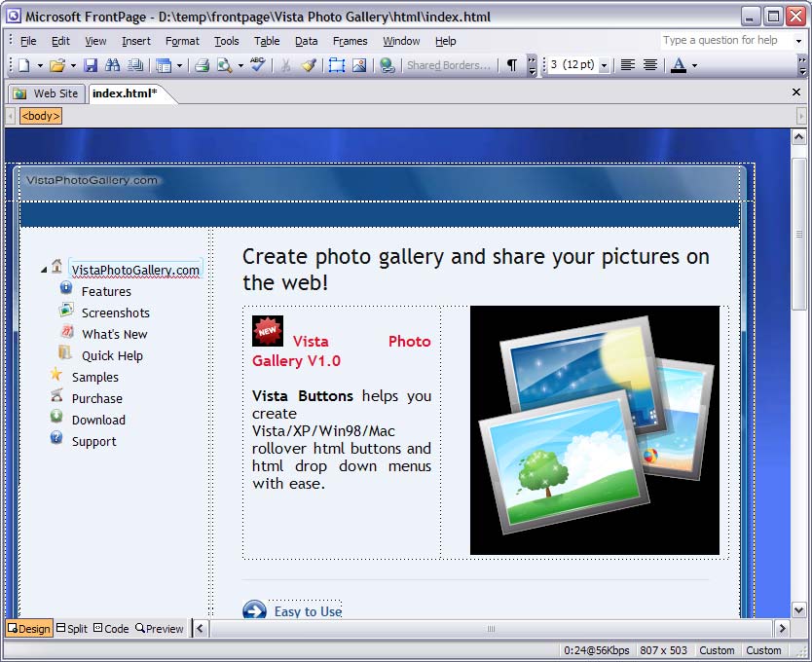Open the Frames menu
Screen dimensions: 812x662
tap(350, 41)
